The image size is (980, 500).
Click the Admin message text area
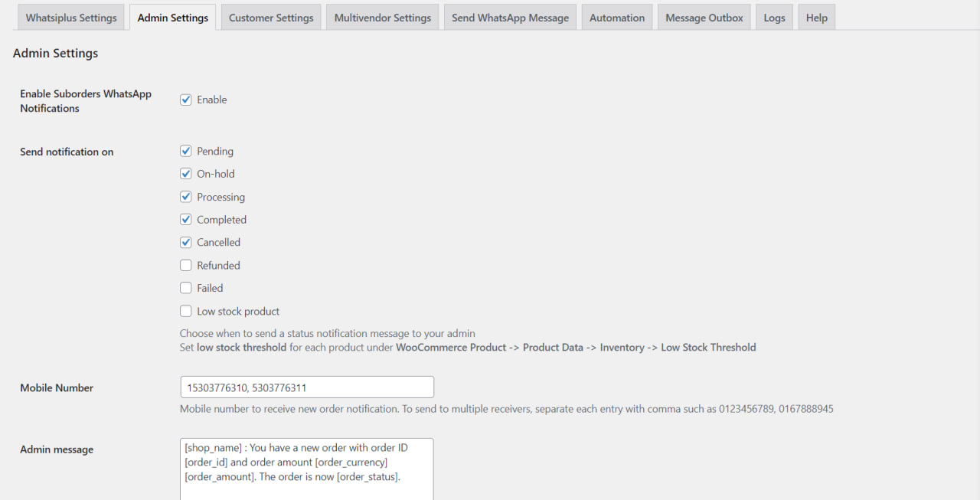coord(306,467)
